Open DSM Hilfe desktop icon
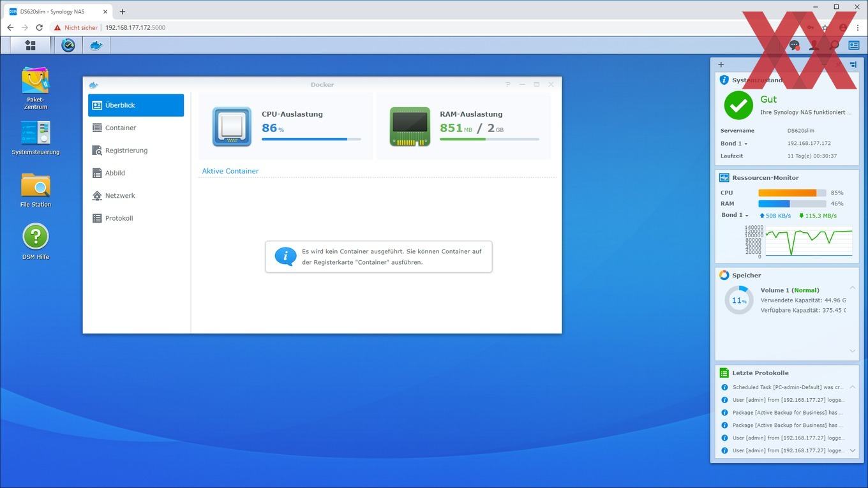 [36, 241]
